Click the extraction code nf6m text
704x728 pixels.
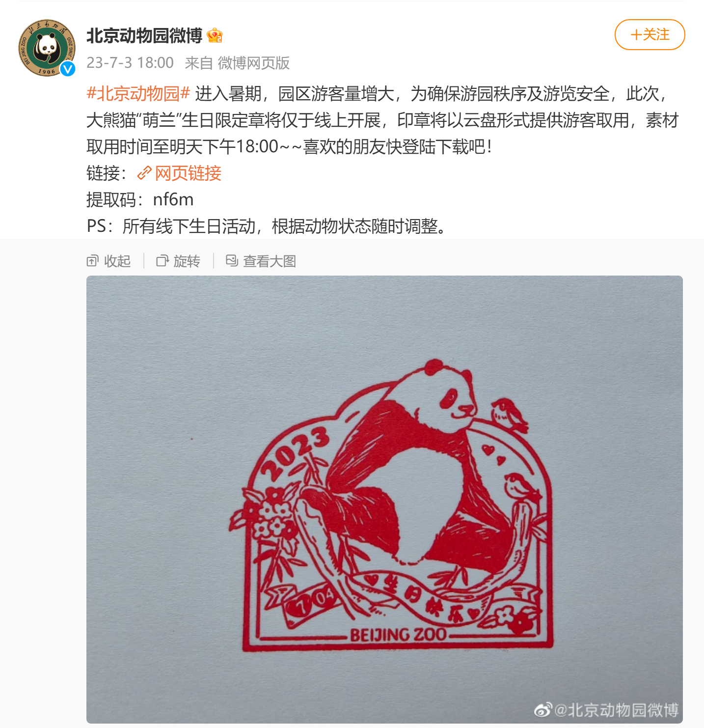pyautogui.click(x=173, y=199)
